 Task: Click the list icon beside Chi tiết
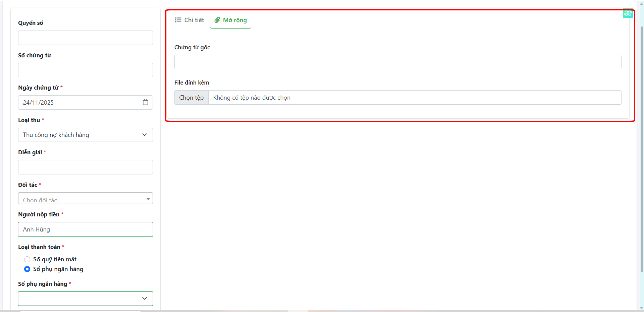click(178, 20)
